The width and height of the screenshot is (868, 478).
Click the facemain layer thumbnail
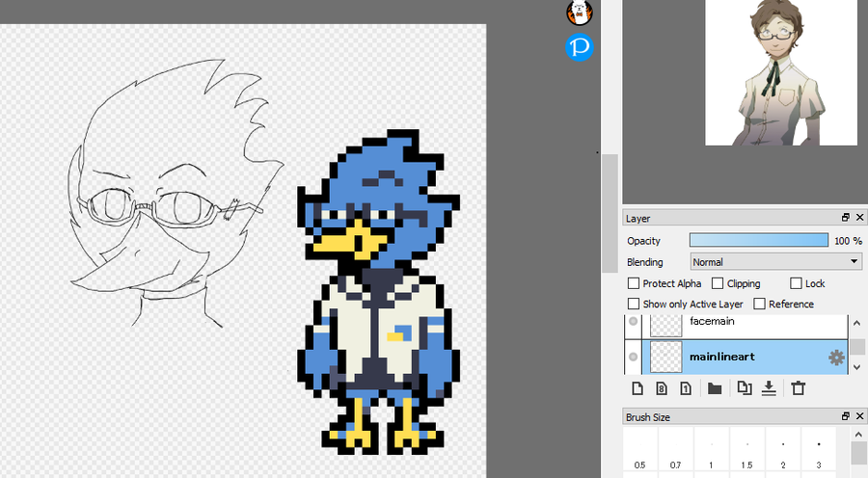pyautogui.click(x=665, y=326)
